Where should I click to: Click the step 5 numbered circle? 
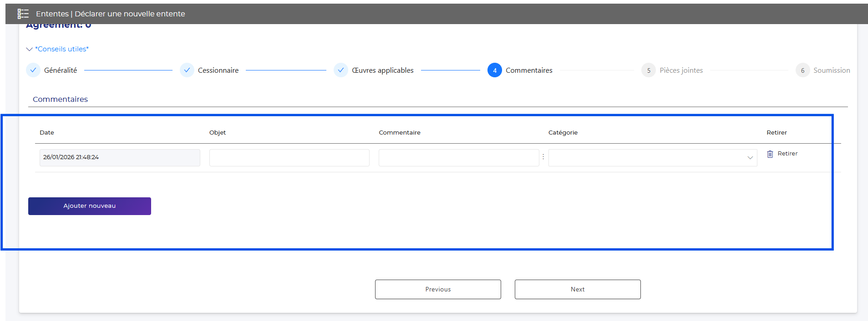649,70
